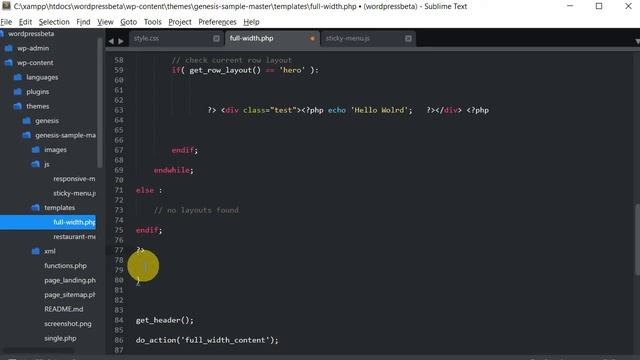This screenshot has height=360, width=640.
Task: Click the else keyword on line 71
Action: tap(145, 190)
